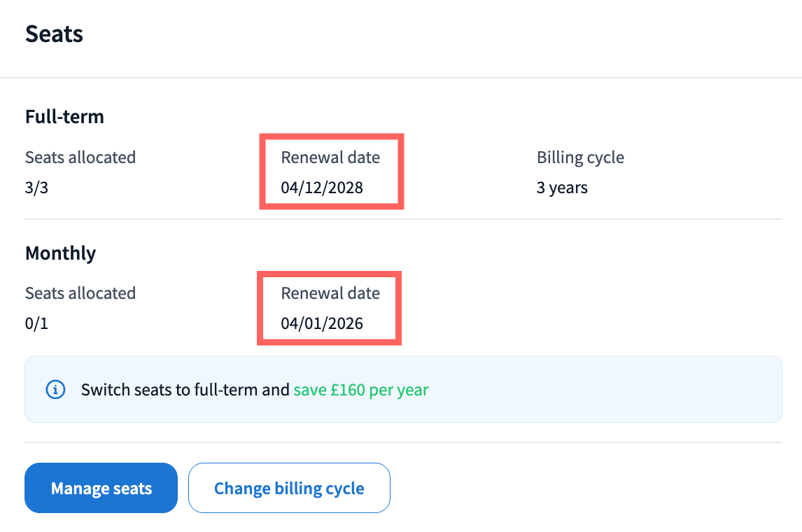This screenshot has height=532, width=802.
Task: Click the Billing cycle label
Action: (580, 157)
